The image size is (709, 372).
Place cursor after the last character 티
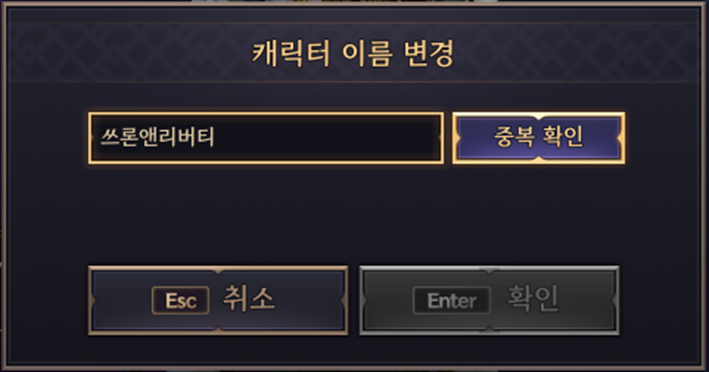[215, 137]
